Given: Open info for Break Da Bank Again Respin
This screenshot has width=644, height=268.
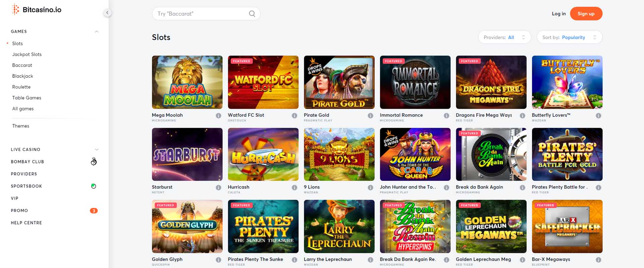Looking at the screenshot, I should click(x=446, y=260).
